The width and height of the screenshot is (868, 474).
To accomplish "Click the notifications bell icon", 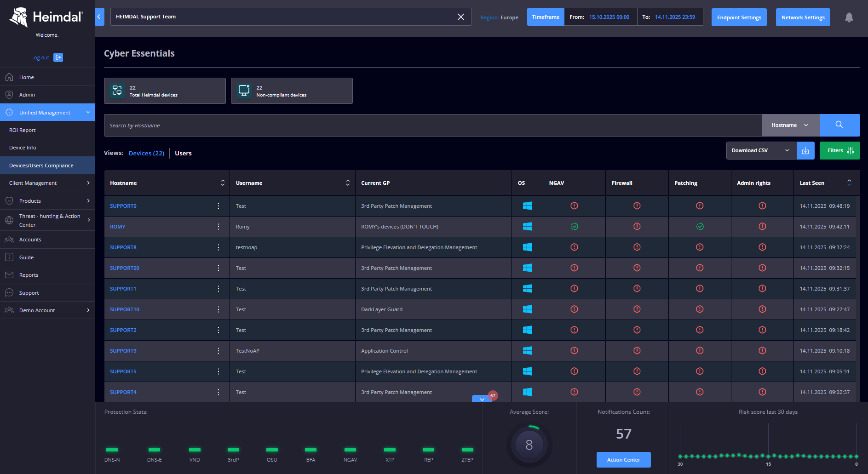I will (x=849, y=17).
